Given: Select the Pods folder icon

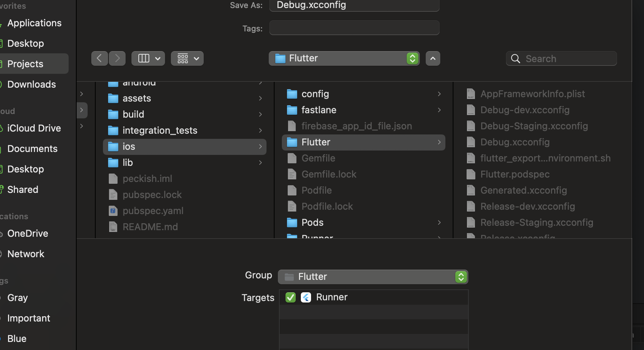Looking at the screenshot, I should pos(292,222).
